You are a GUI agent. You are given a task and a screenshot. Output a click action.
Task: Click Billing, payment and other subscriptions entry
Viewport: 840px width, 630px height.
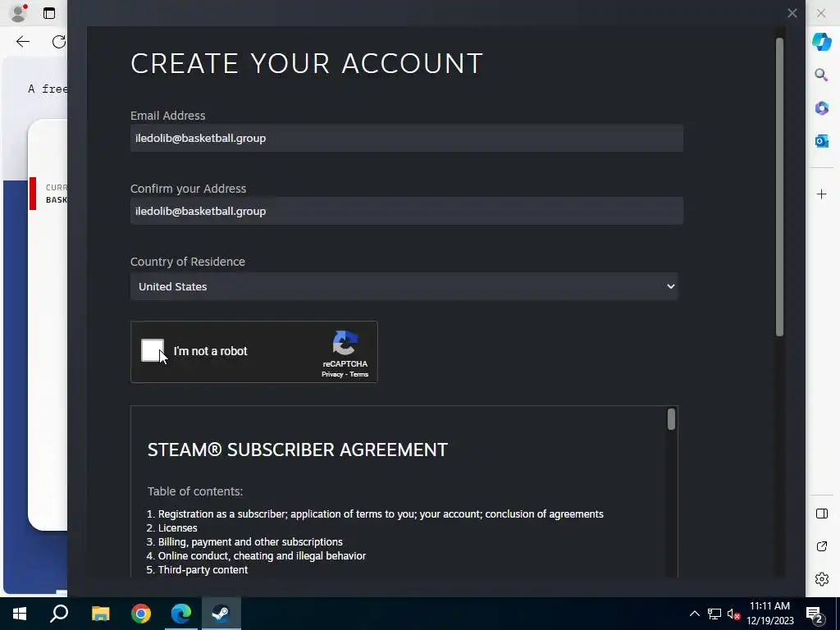coord(250,541)
